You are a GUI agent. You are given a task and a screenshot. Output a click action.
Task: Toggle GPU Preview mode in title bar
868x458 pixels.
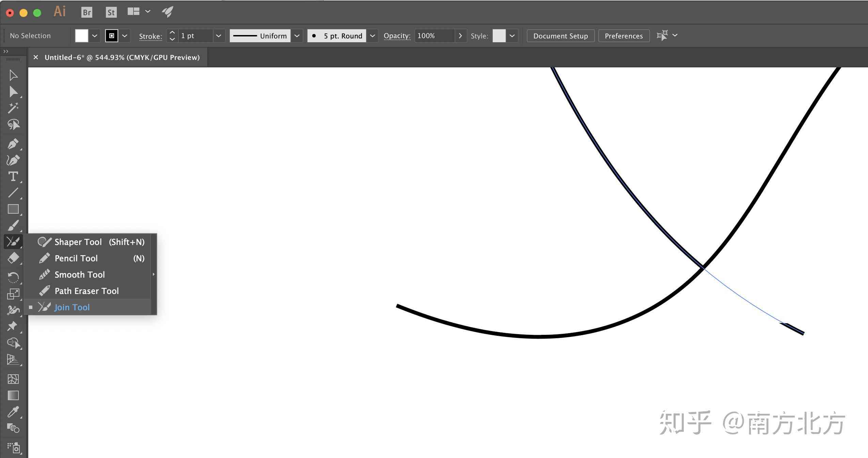(179, 57)
